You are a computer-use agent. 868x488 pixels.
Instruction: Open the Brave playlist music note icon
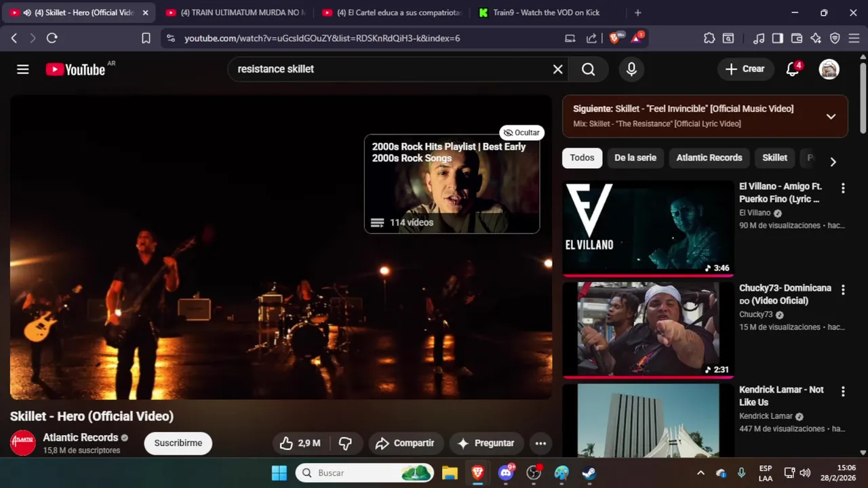[759, 39]
